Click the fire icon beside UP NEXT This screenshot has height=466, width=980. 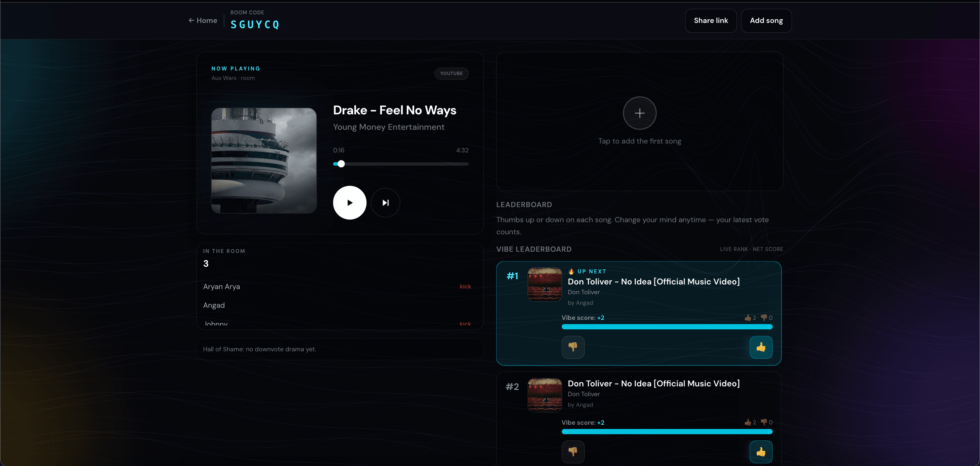coord(571,271)
